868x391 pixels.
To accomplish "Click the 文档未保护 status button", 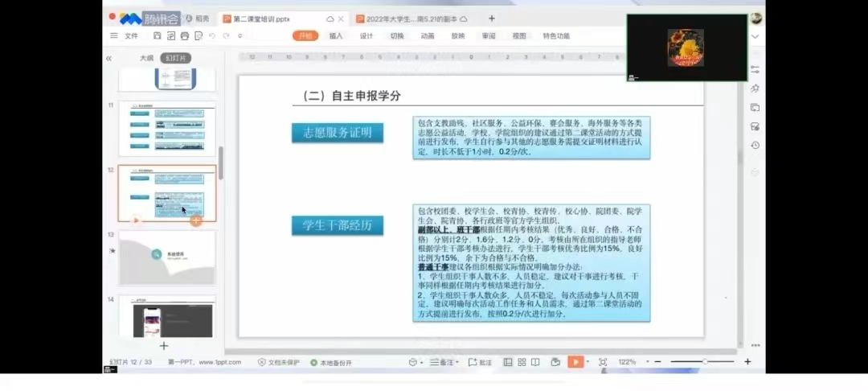I will point(279,363).
